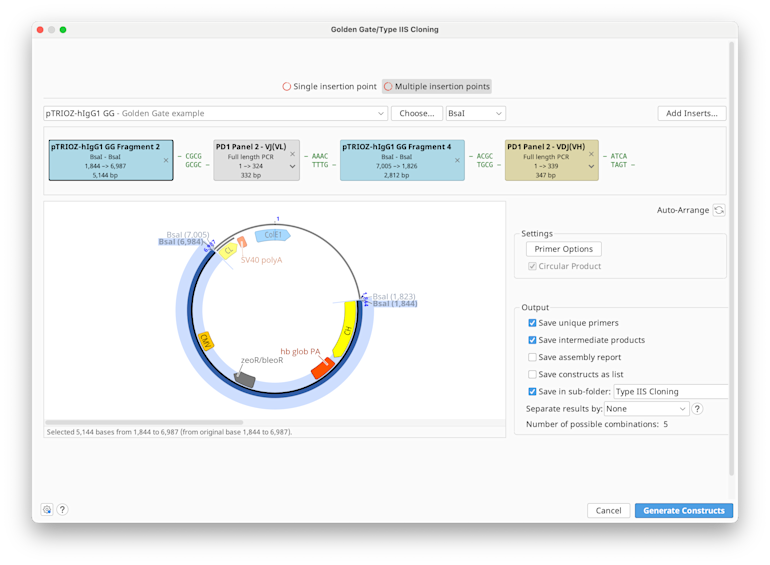
Task: Click in the sub-folder name text field
Action: coord(670,392)
